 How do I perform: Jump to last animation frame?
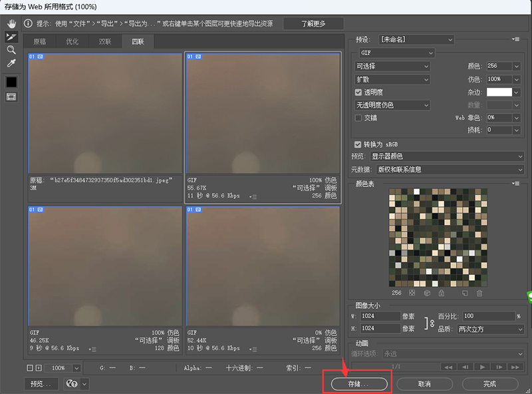click(515, 367)
